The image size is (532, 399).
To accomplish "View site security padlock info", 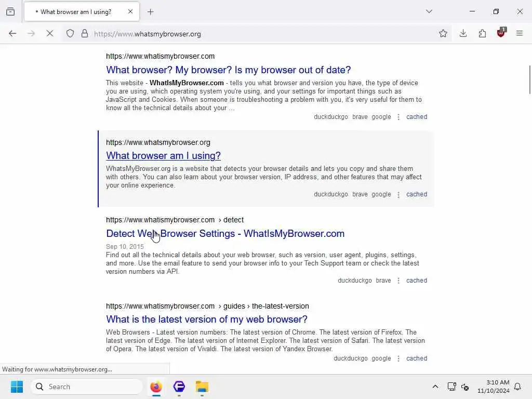I will click(85, 33).
